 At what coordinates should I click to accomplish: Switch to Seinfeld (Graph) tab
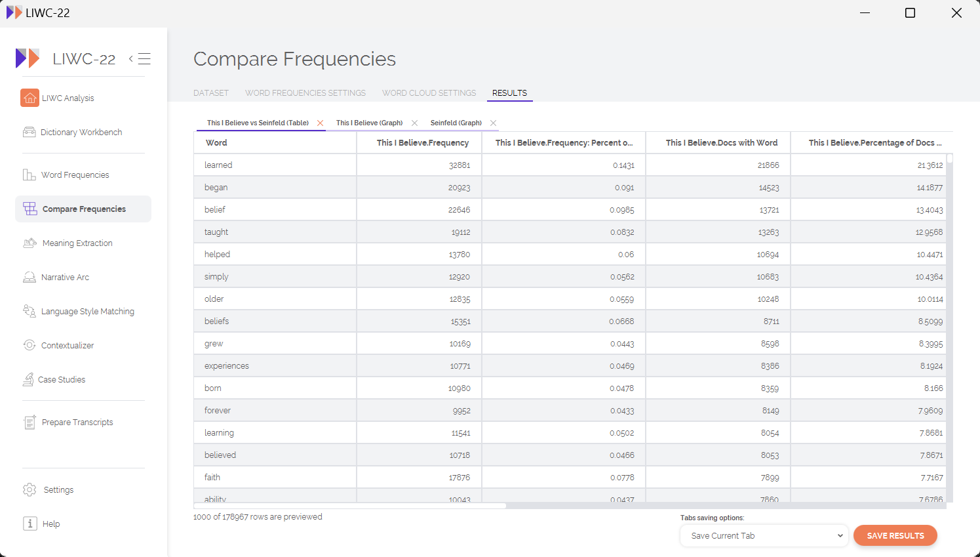coord(456,123)
